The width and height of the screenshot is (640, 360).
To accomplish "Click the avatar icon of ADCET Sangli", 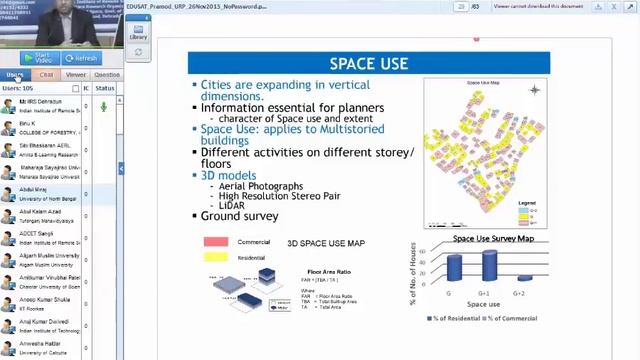I will click(x=8, y=239).
